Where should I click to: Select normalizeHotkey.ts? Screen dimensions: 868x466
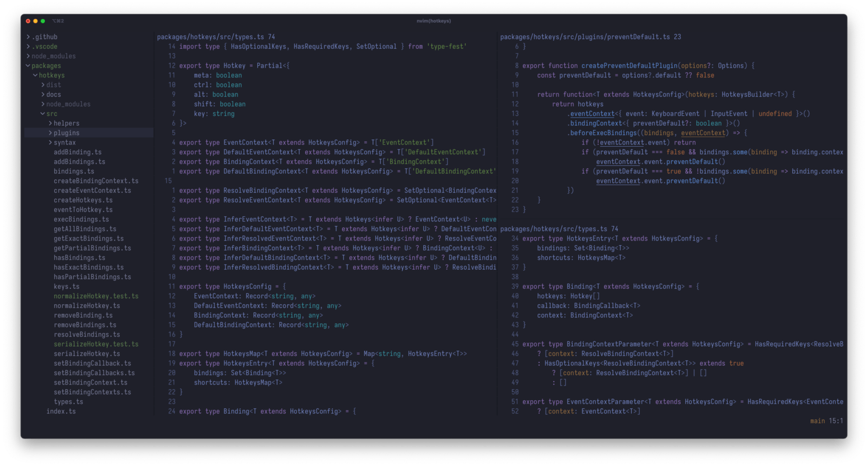pyautogui.click(x=87, y=306)
